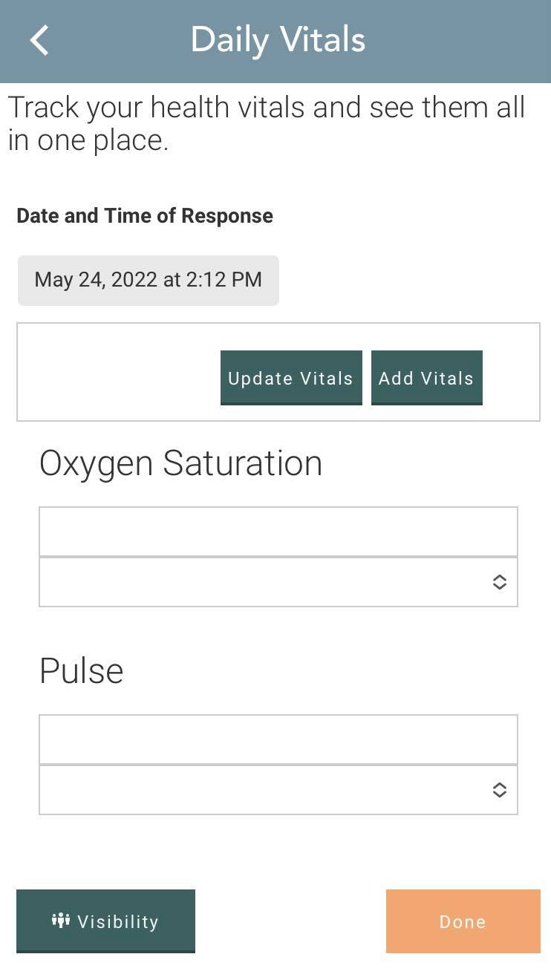Viewport: 551px width, 980px height.
Task: Click the Pulse value input box
Action: tap(278, 738)
